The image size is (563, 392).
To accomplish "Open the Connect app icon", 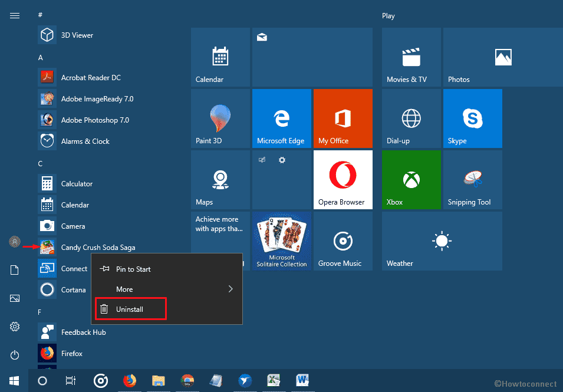I will click(47, 269).
